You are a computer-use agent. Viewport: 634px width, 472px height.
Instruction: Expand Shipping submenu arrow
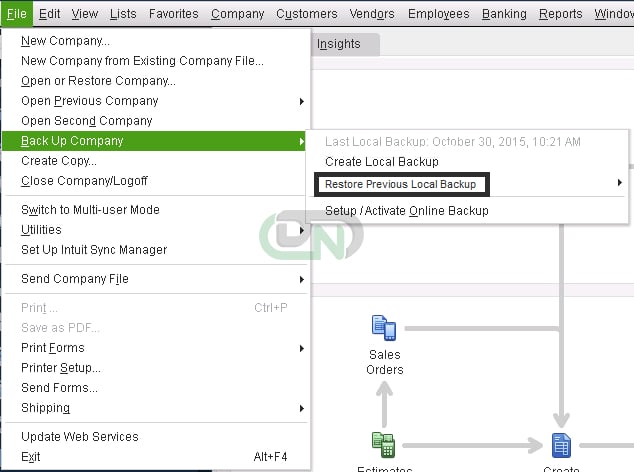[x=302, y=408]
